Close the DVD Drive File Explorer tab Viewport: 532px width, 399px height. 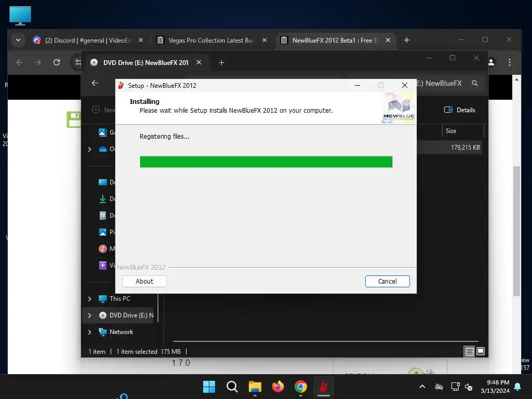(199, 62)
